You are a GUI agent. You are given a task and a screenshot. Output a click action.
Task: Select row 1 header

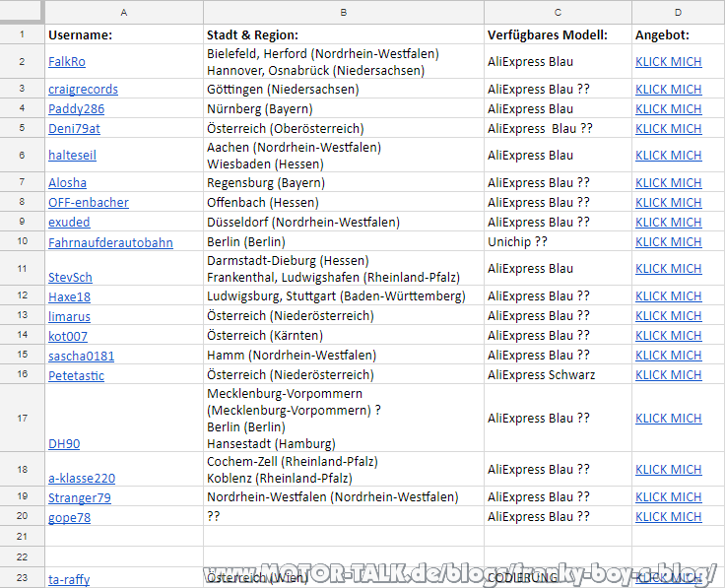click(x=23, y=34)
